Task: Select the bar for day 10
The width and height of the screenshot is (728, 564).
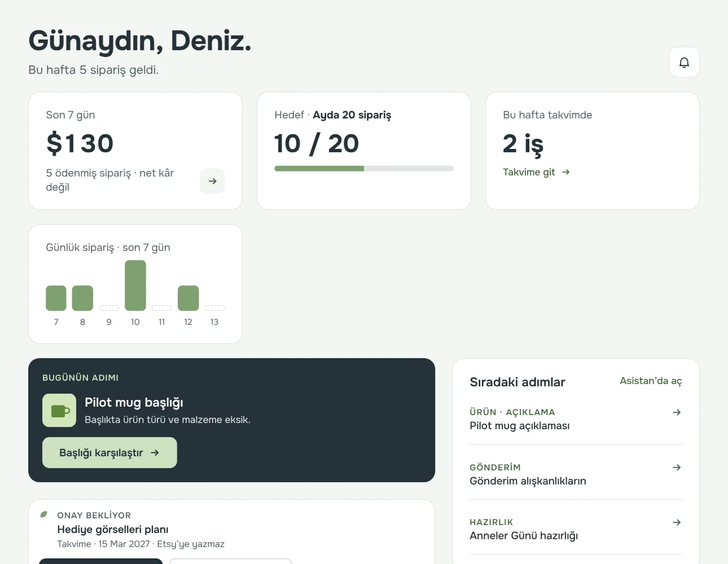Action: point(135,285)
